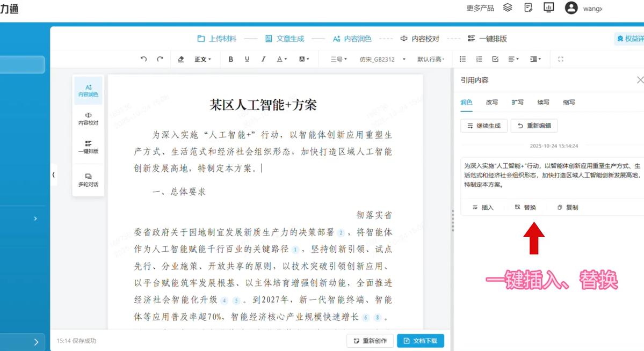The image size is (644, 351).
Task: Click the 替换 replace button
Action: tap(525, 207)
